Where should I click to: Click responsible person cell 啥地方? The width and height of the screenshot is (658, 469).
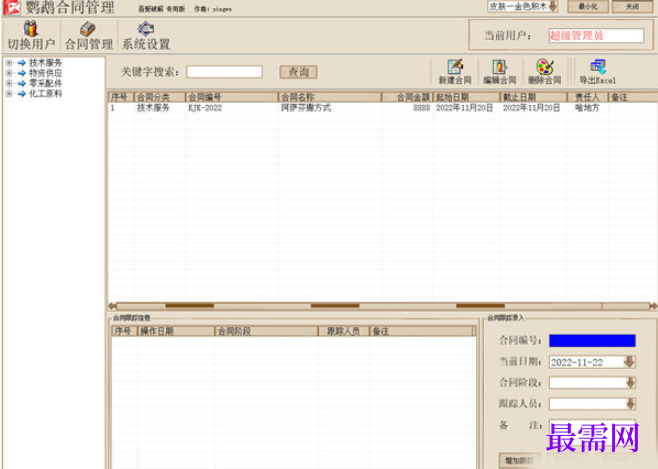[587, 108]
